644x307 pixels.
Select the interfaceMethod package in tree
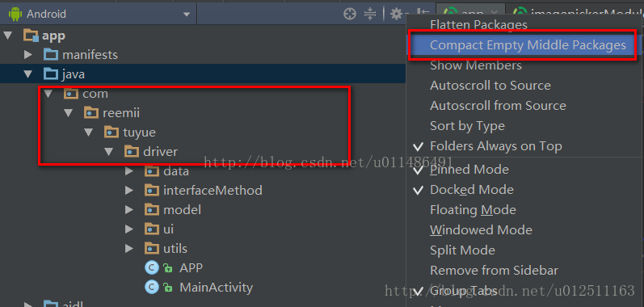click(x=213, y=191)
